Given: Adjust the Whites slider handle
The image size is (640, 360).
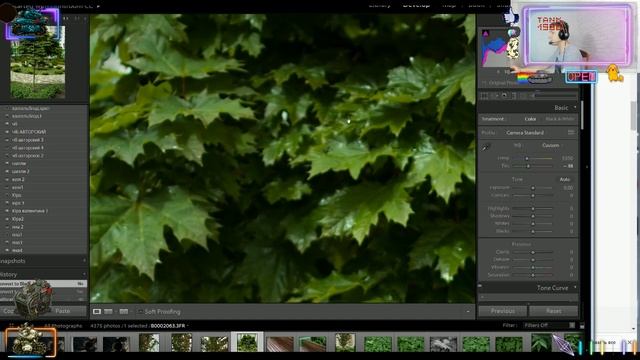Looking at the screenshot, I should click(533, 224).
